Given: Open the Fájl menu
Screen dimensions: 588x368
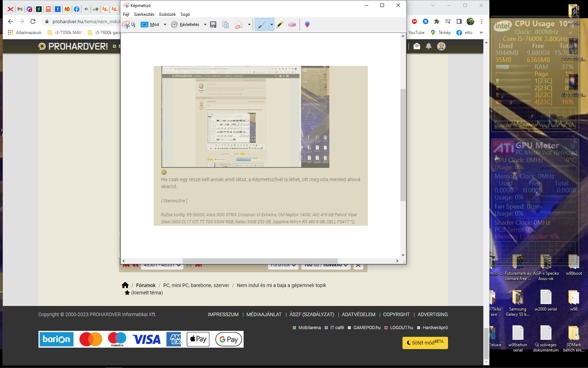Looking at the screenshot, I should tap(126, 14).
